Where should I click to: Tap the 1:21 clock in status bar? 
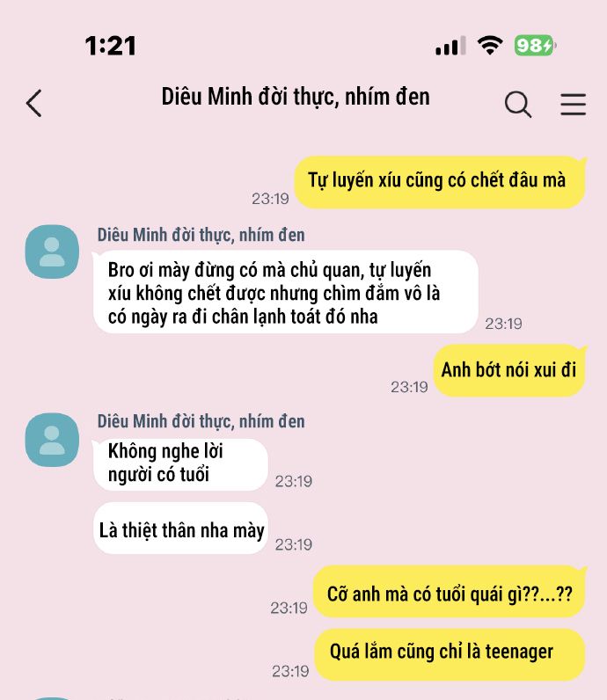(x=110, y=46)
